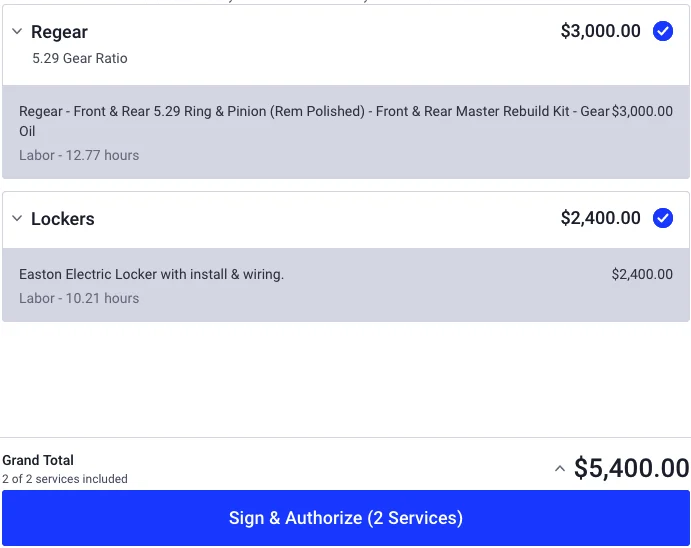
Task: Select the Regear service title
Action: pos(59,32)
